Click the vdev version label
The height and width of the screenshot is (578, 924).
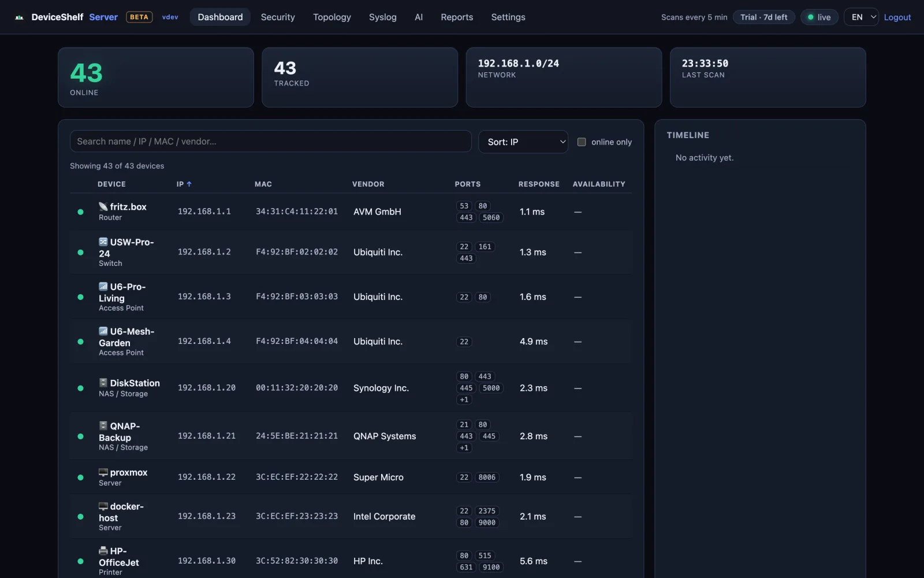pos(170,17)
